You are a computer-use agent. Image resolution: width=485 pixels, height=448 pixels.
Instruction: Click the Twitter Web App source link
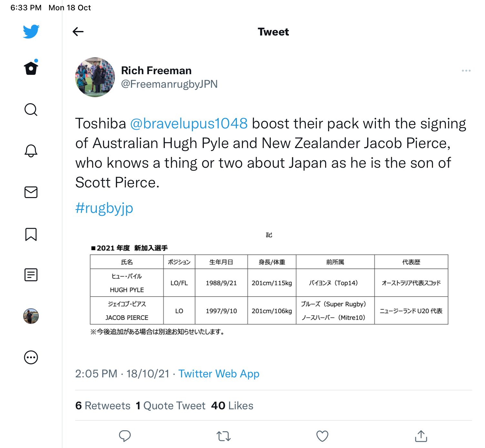click(x=219, y=373)
